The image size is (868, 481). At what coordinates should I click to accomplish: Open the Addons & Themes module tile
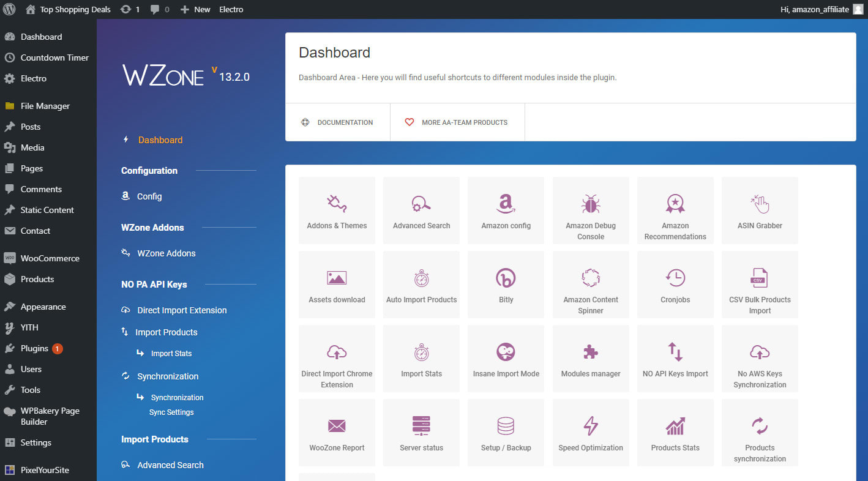coord(337,211)
